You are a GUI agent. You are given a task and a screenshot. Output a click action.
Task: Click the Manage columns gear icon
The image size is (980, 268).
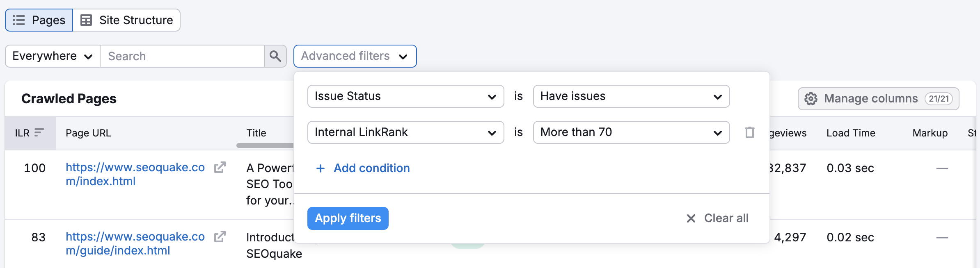pyautogui.click(x=811, y=98)
